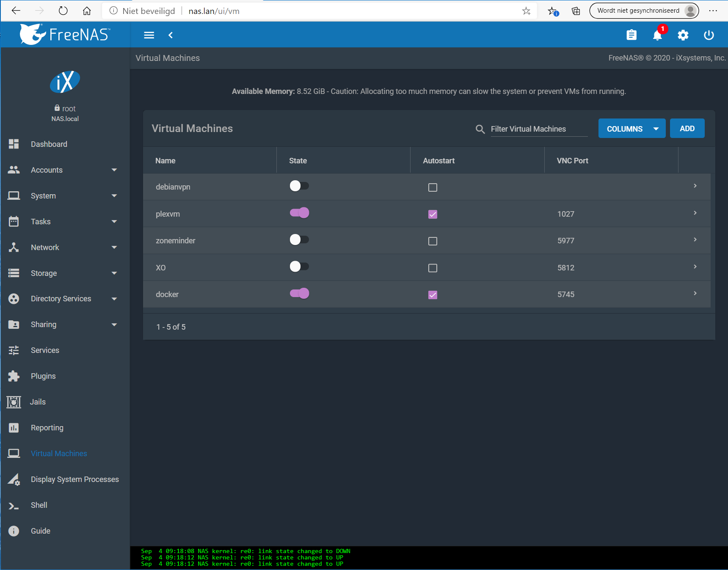Viewport: 728px width, 570px height.
Task: Add page to browser favorites star
Action: (526, 11)
